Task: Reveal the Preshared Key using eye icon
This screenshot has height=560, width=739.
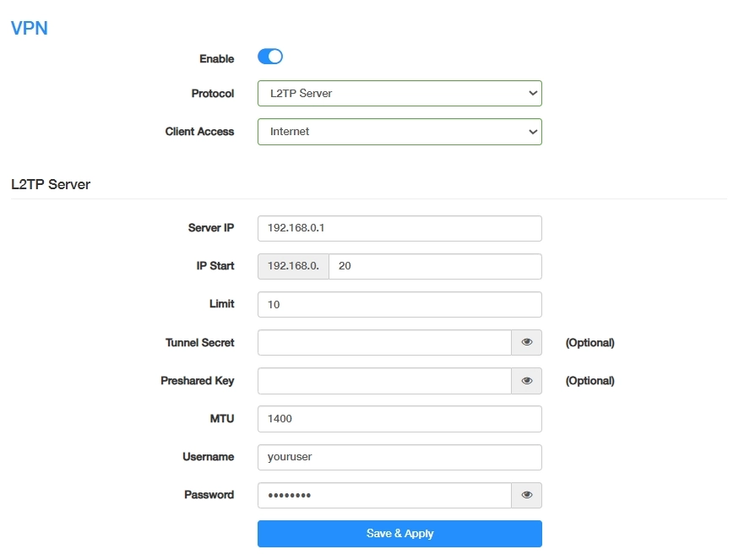Action: [526, 381]
